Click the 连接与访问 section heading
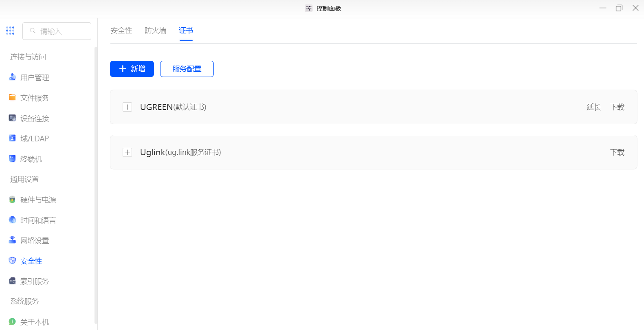The height and width of the screenshot is (330, 644). pos(28,57)
